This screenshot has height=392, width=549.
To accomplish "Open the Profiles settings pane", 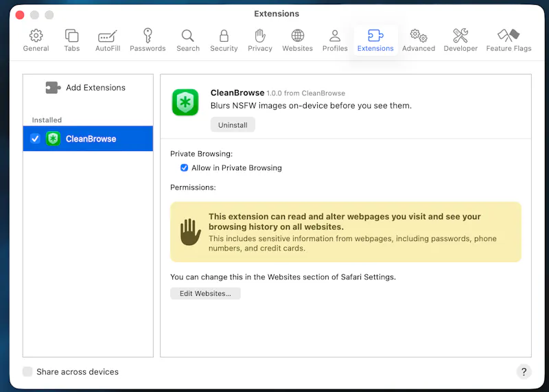I will (335, 41).
